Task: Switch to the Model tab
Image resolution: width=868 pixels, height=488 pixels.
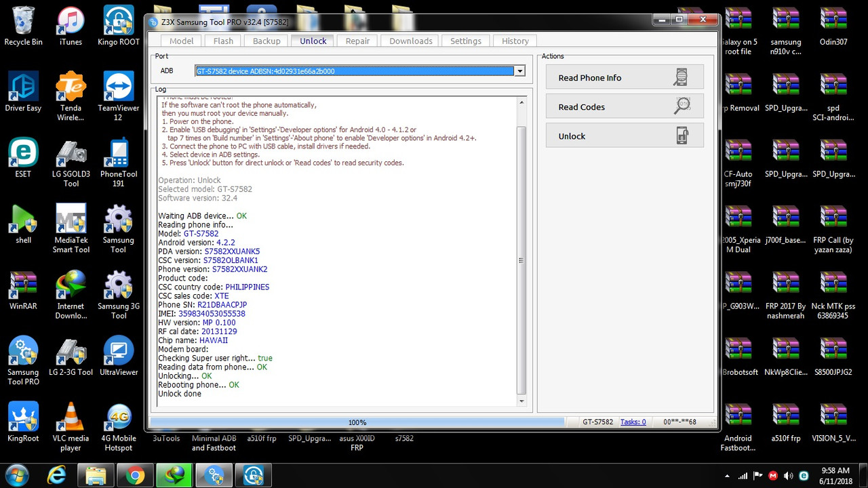Action: click(x=181, y=41)
